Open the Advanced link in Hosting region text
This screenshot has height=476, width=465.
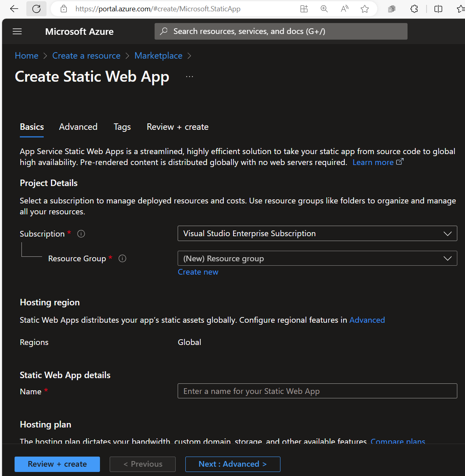[367, 320]
